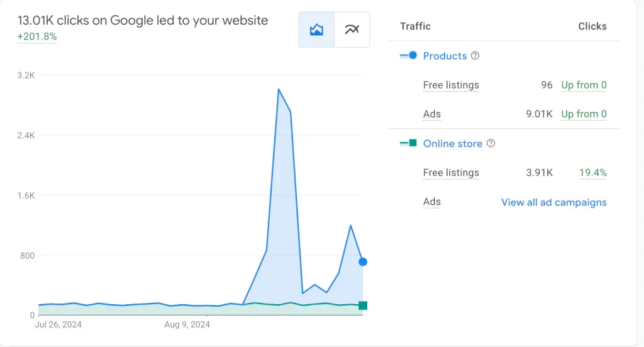Switch to the area chart view icon
644x347 pixels.
(x=316, y=30)
